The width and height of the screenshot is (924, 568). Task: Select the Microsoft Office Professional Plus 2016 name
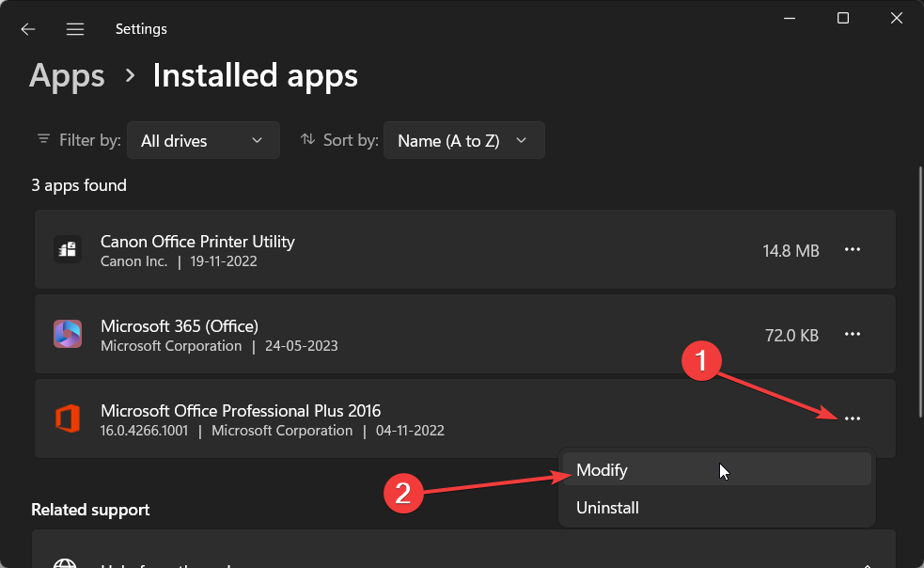click(x=241, y=411)
